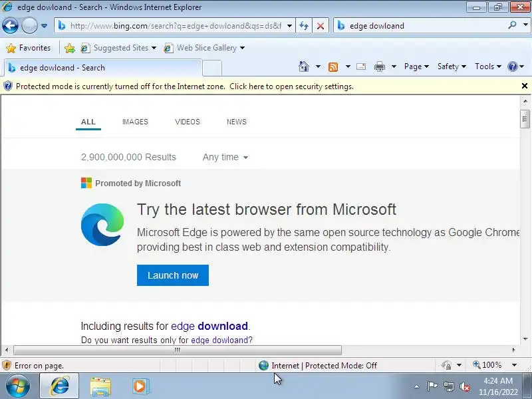Open the search provider dropdown arrow
This screenshot has width=532, height=399.
tap(525, 25)
